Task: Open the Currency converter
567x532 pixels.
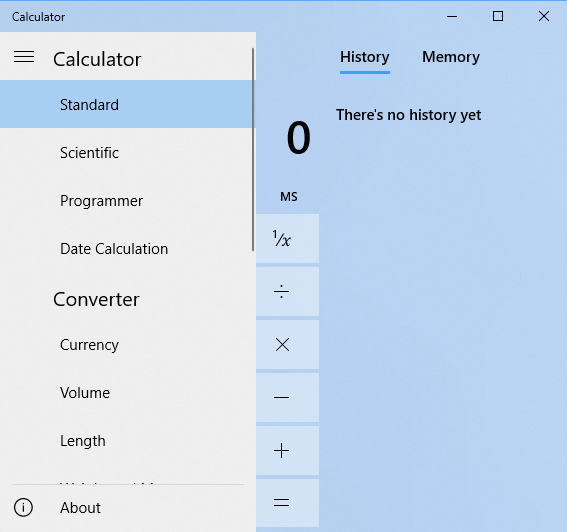Action: click(x=126, y=345)
